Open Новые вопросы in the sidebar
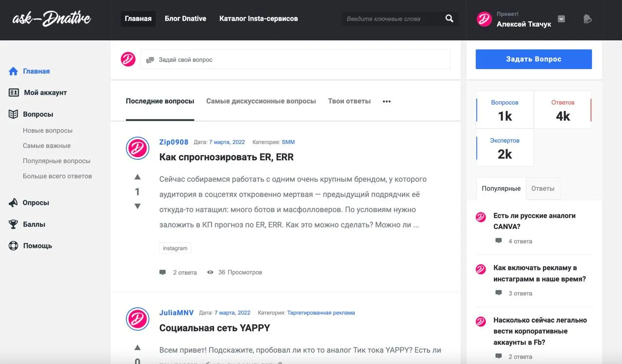Screen dimensions: 622x364 48,131
